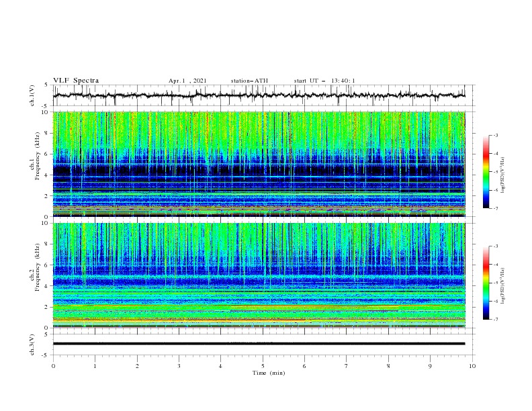Click the "1" tick on the time axis
The height and width of the screenshot is (411, 532).
click(x=95, y=366)
